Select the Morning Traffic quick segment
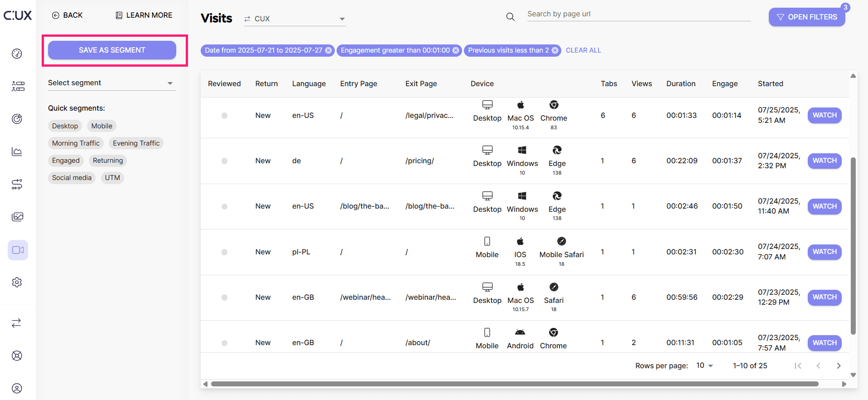Screen dimensions: 868x400 click(x=76, y=143)
